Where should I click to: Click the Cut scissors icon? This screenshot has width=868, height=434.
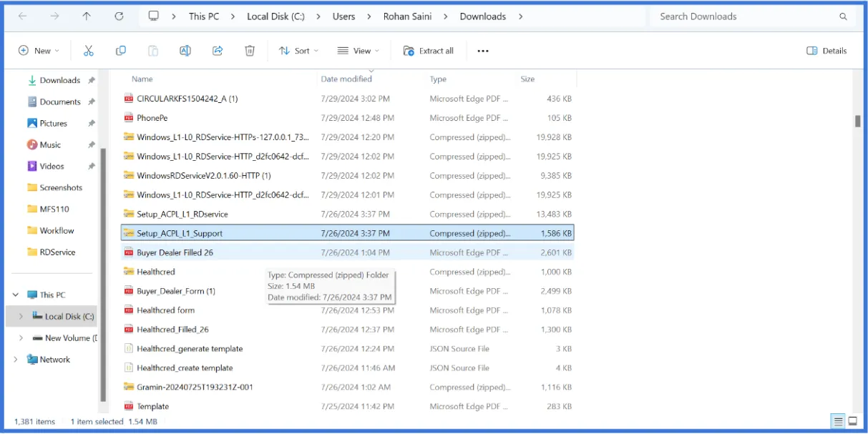[x=89, y=51]
